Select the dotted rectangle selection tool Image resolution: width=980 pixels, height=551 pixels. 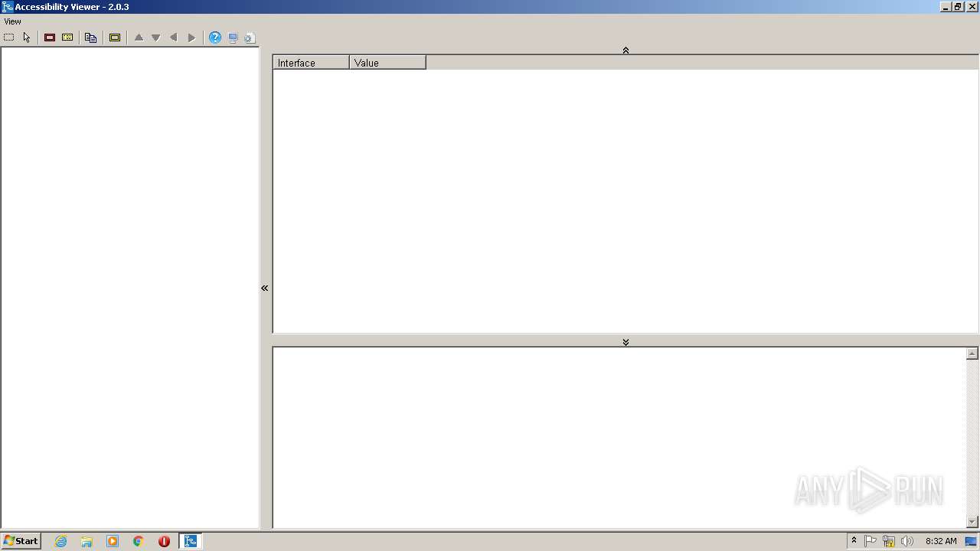click(x=9, y=37)
